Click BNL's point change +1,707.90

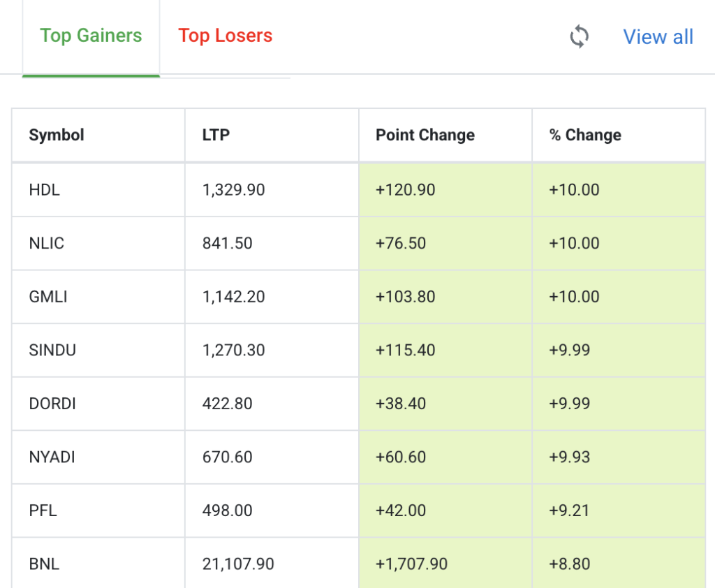411,564
